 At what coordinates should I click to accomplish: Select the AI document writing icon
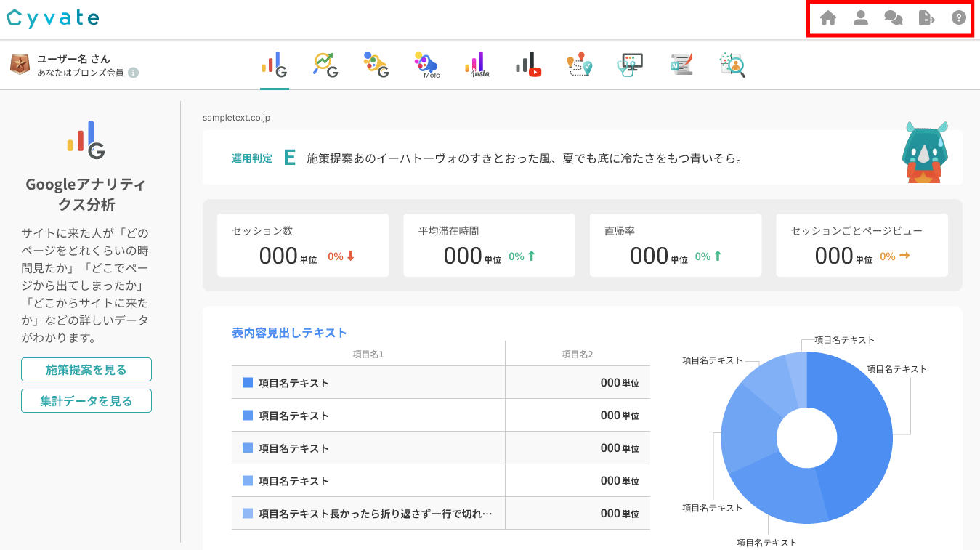tap(681, 65)
